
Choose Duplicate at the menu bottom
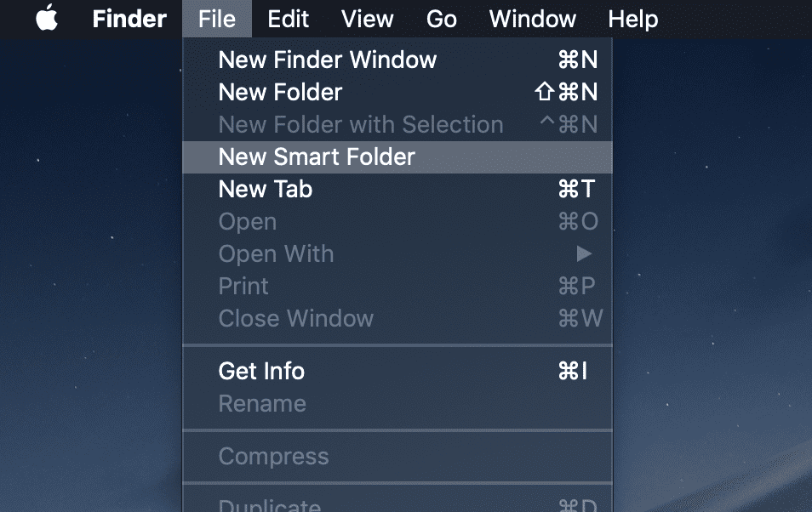(x=269, y=503)
